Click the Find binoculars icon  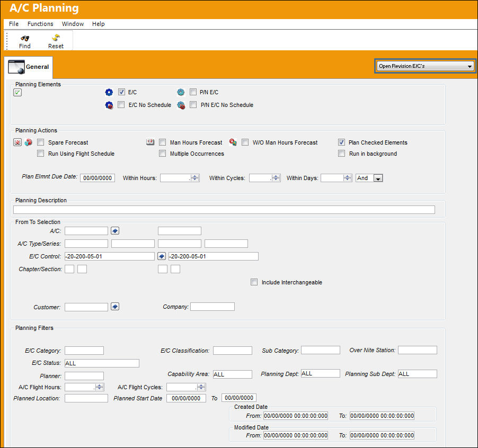(25, 38)
